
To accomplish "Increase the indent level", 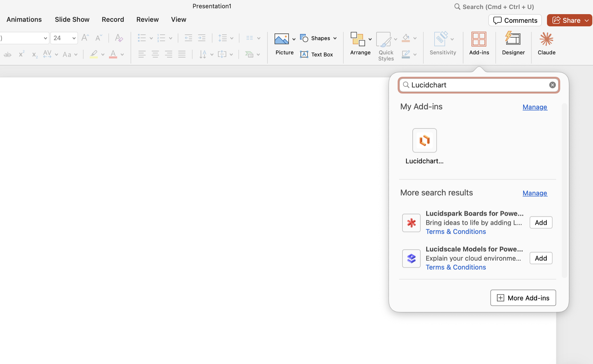I will 202,38.
